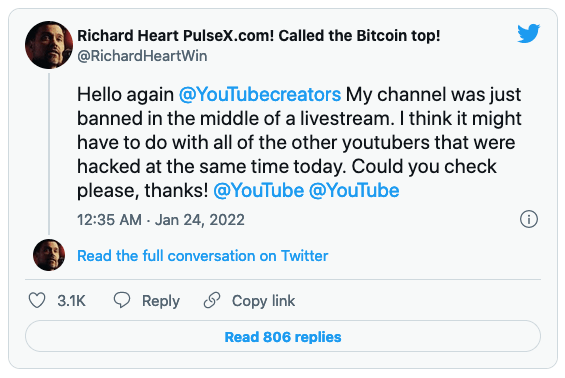Like the tweet with the heart icon
This screenshot has width=565, height=378.
click(37, 300)
